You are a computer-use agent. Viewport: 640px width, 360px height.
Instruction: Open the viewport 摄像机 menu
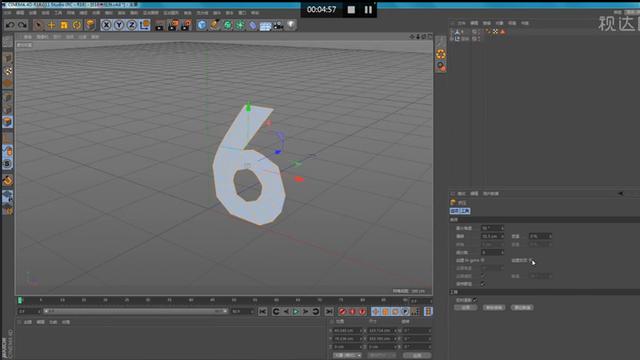pyautogui.click(x=42, y=37)
